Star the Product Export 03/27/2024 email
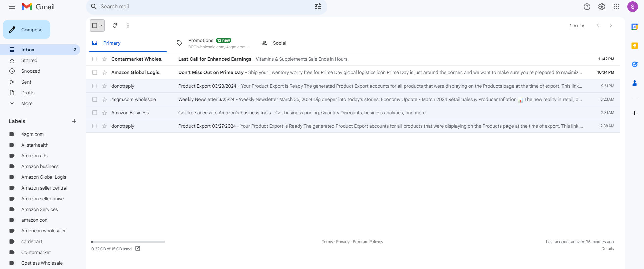This screenshot has width=644, height=269. point(105,126)
